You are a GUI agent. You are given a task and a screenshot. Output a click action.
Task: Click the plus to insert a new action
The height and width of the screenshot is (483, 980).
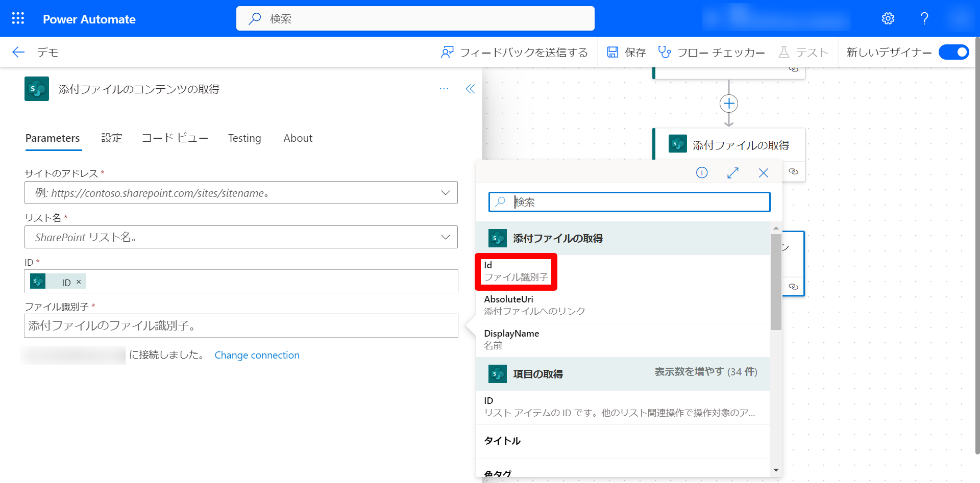[728, 103]
